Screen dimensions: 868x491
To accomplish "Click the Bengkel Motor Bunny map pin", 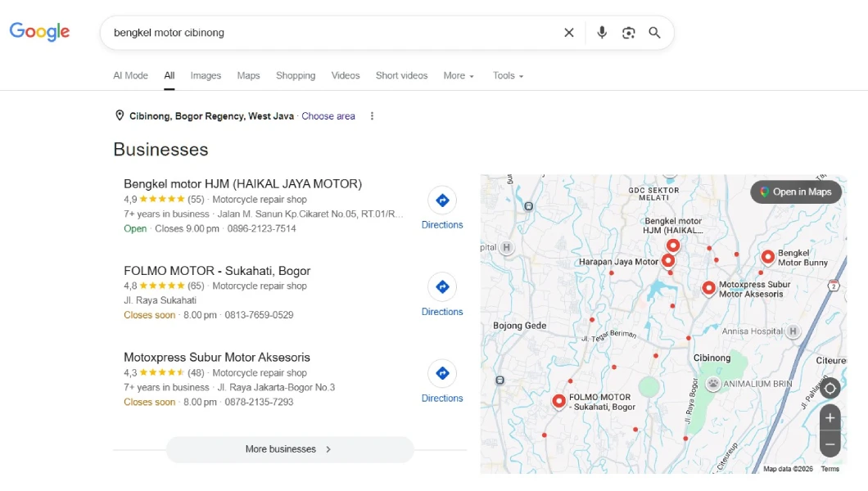I will pos(767,257).
